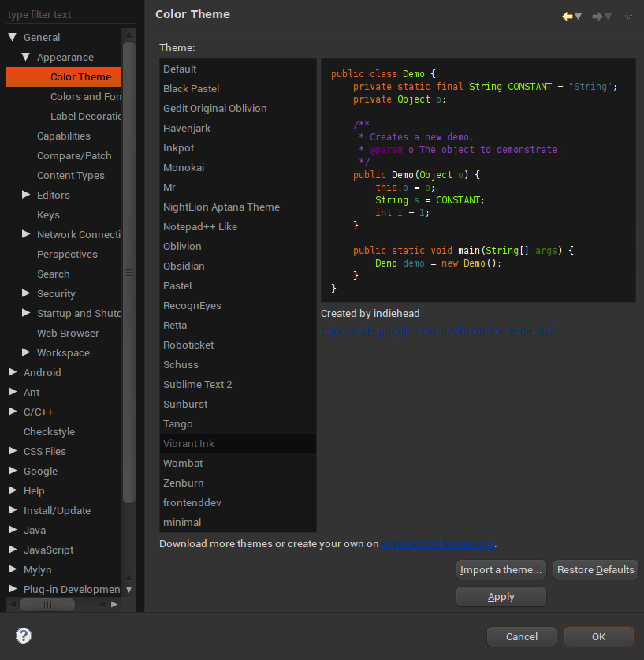Click the forward navigation arrow icon
Image resolution: width=644 pixels, height=660 pixels.
(x=597, y=16)
